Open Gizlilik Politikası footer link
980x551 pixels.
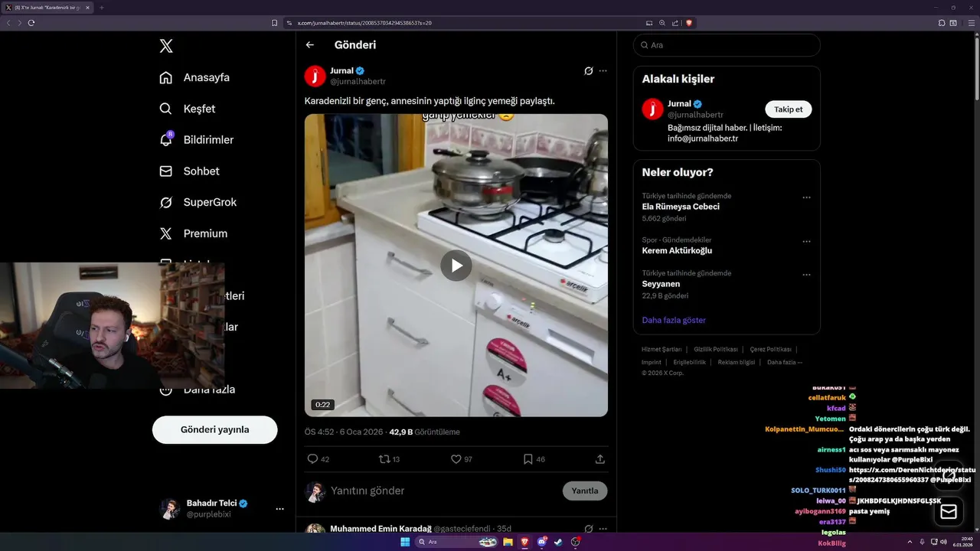pyautogui.click(x=716, y=350)
